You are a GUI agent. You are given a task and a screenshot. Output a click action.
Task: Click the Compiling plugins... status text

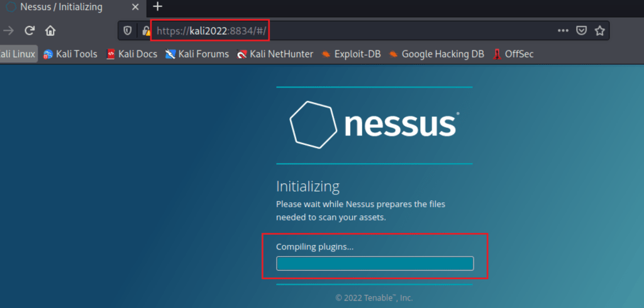tap(314, 247)
